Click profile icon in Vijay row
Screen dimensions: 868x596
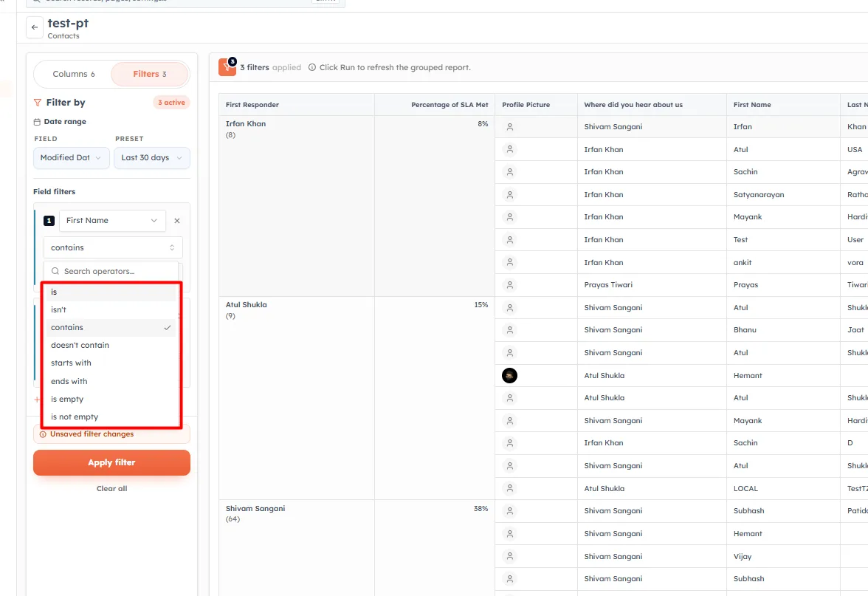pos(510,556)
